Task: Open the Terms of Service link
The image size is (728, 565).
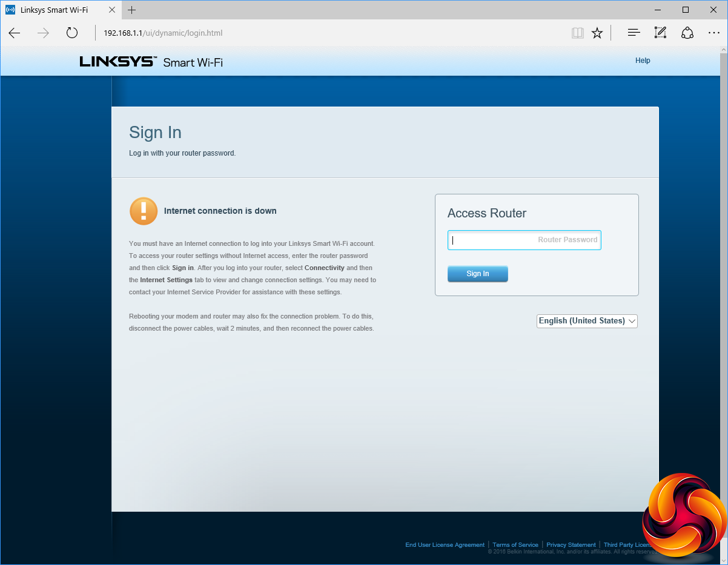Action: pyautogui.click(x=515, y=545)
